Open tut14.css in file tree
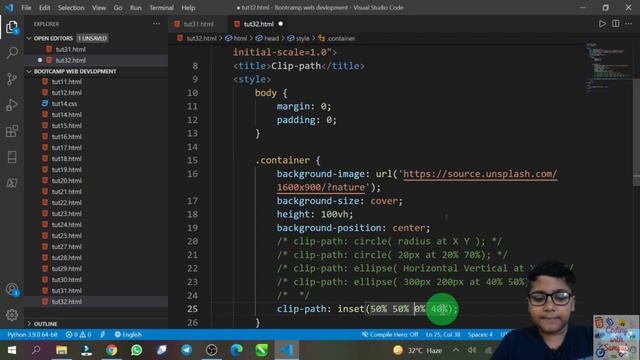The height and width of the screenshot is (360, 640). (x=64, y=104)
